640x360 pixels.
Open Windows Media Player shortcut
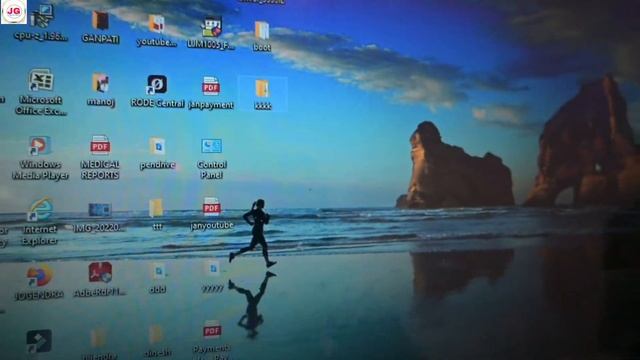(40, 158)
